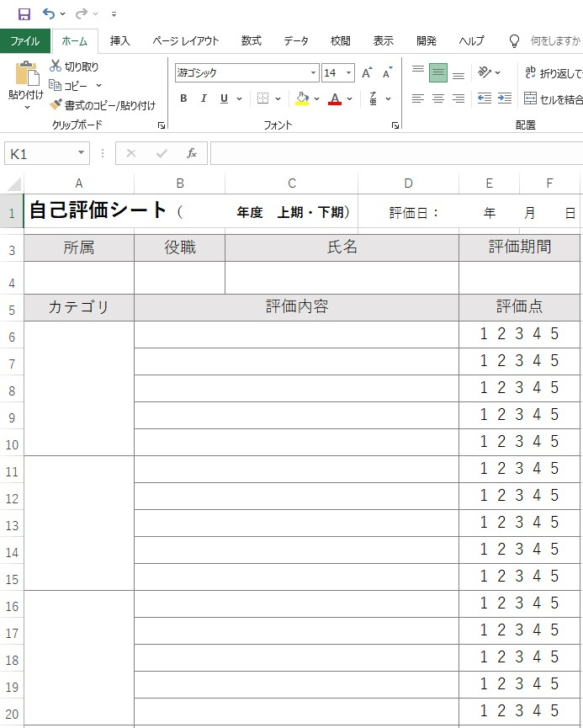Switch to the 挿入 tab

119,41
